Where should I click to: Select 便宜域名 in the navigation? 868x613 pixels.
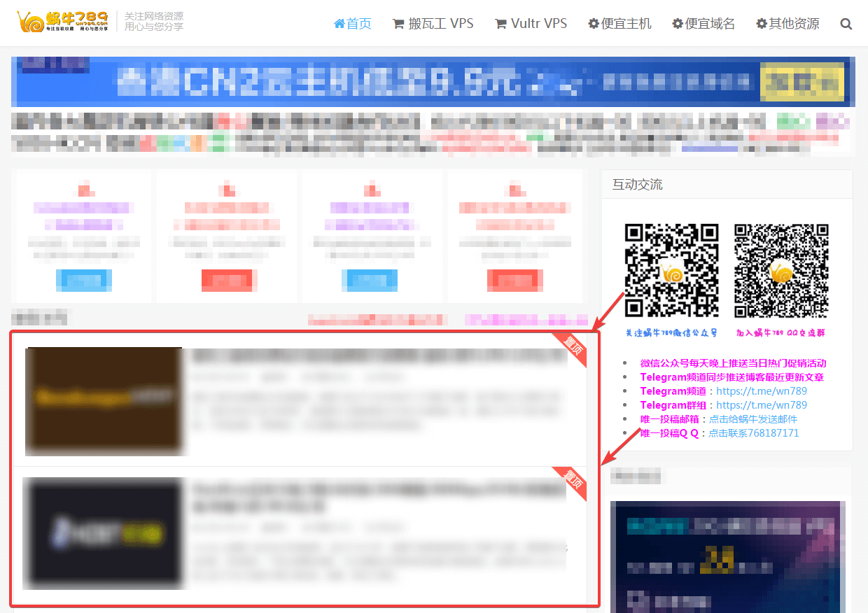[x=703, y=24]
